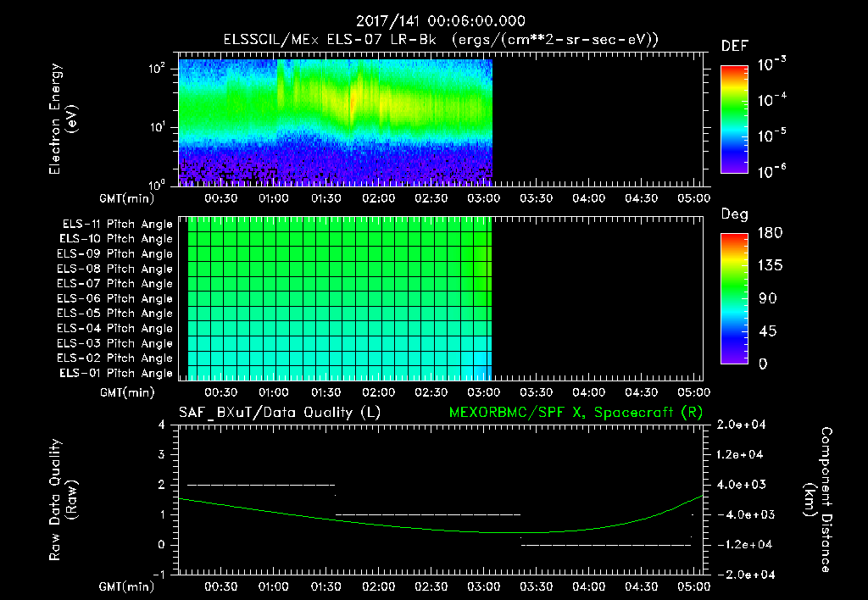Viewport: 868px width, 600px height.
Task: Click the data quality line segment at level 2
Action: click(261, 485)
